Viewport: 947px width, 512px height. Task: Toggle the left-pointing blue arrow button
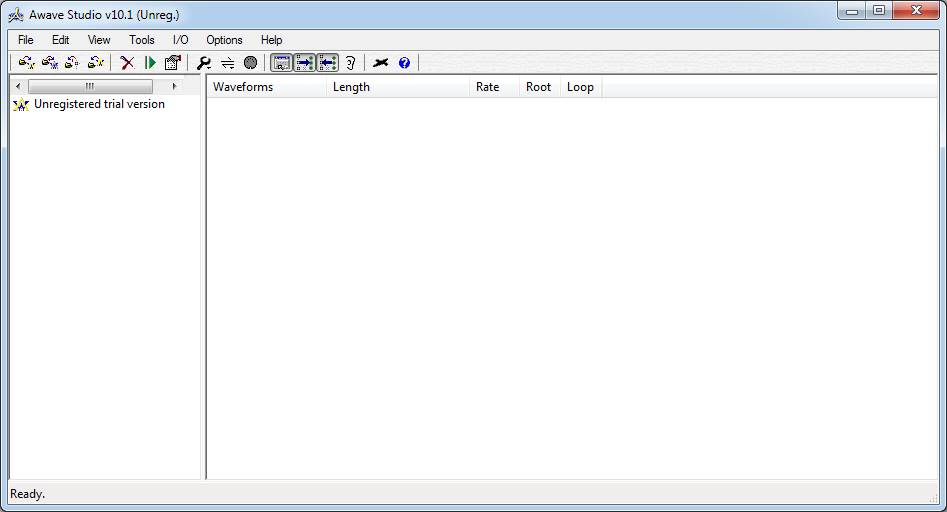pyautogui.click(x=327, y=62)
